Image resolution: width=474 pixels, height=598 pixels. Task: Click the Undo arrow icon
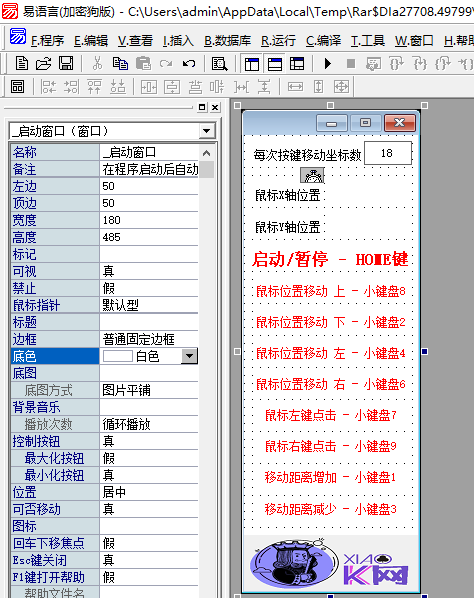189,63
